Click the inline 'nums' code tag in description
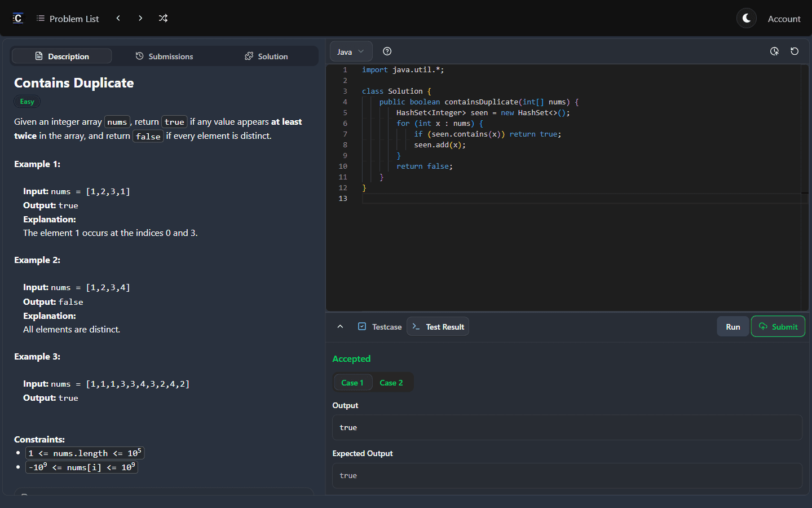Screen dimensions: 812x508 117,122
